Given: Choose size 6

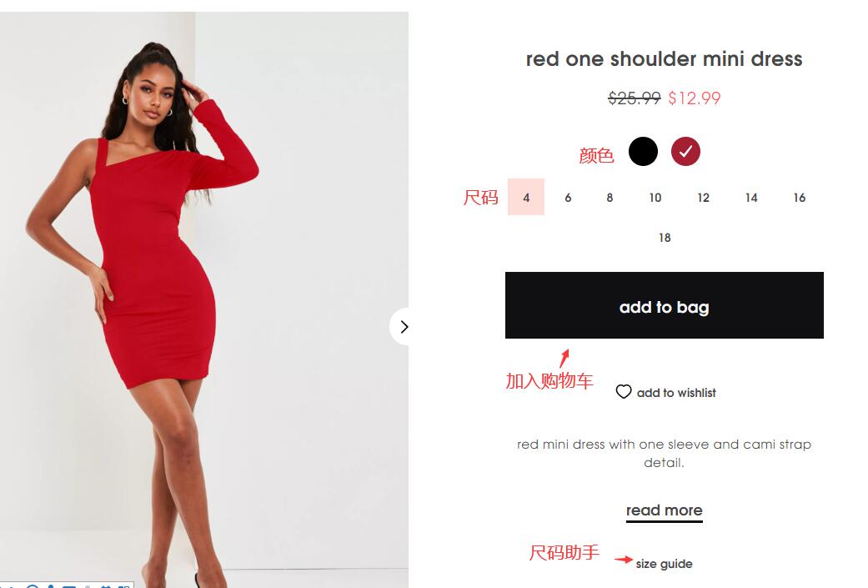Looking at the screenshot, I should click(x=568, y=198).
